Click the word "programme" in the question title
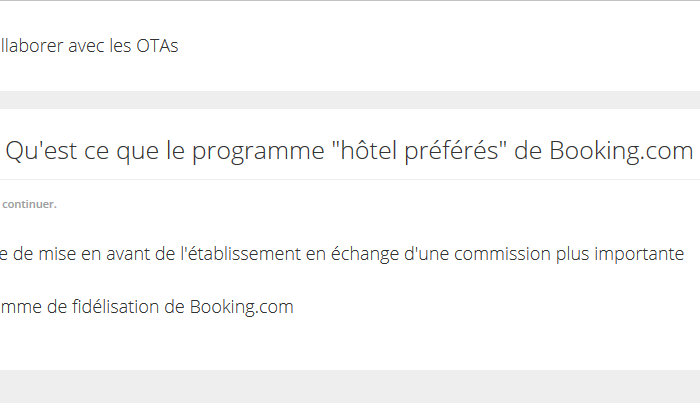 coord(258,151)
